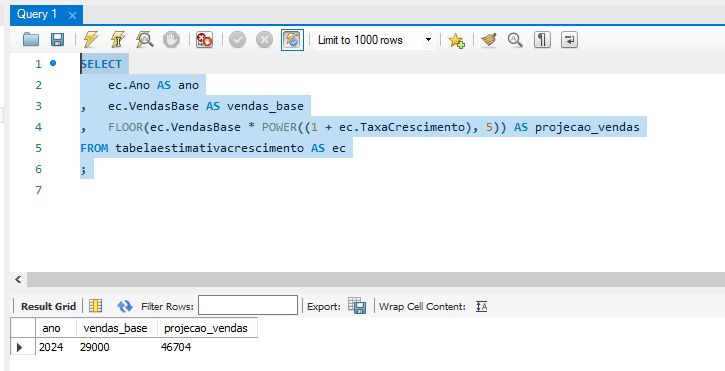Click the horizontal scrollbar left arrow
The width and height of the screenshot is (725, 371).
coord(18,279)
